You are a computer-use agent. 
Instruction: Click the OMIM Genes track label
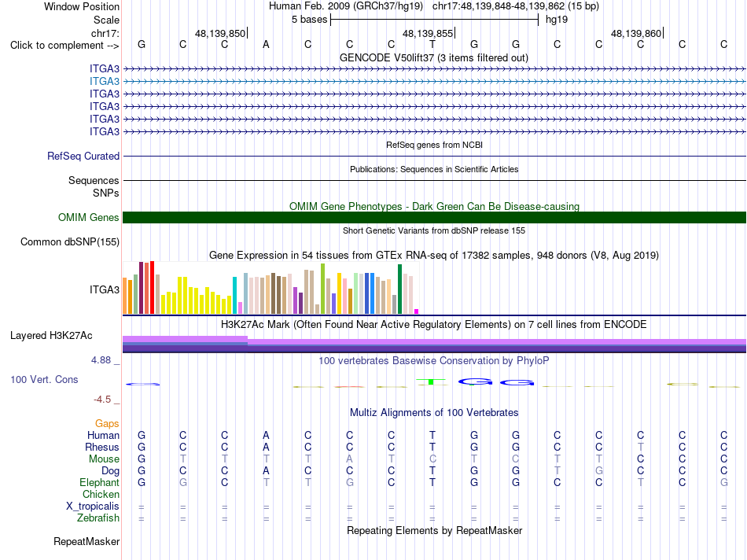pyautogui.click(x=89, y=217)
